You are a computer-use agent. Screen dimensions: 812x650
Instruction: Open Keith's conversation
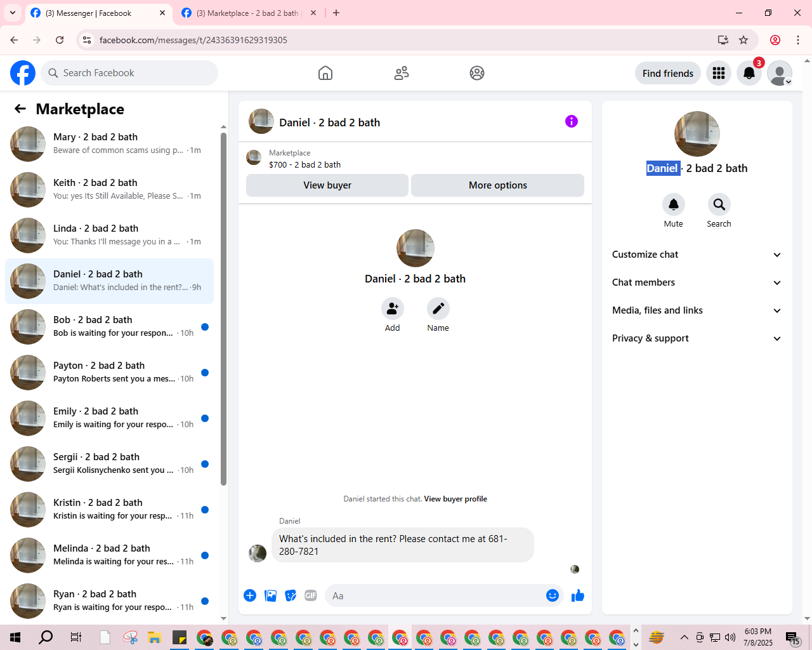pos(109,190)
